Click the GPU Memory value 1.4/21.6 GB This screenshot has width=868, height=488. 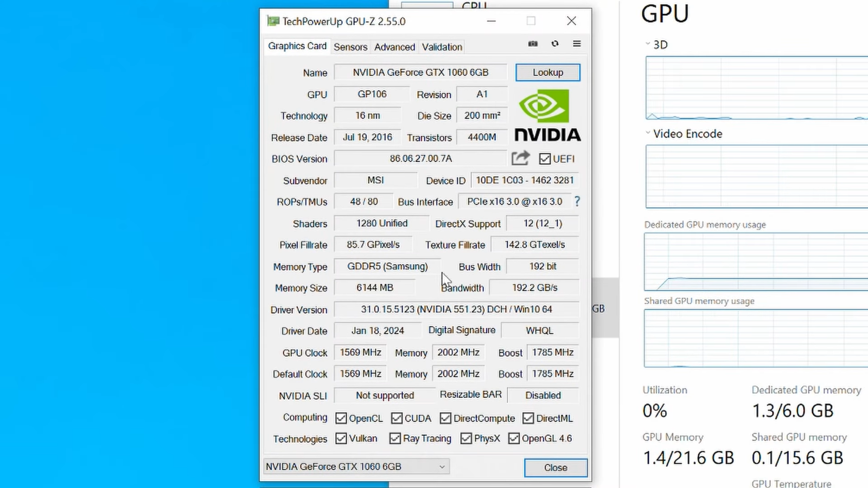click(x=688, y=458)
